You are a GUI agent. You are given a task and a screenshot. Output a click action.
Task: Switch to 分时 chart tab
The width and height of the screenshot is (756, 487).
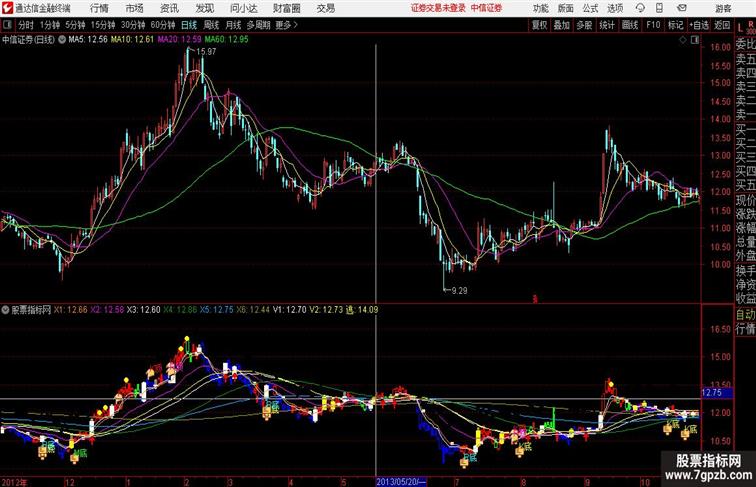pos(26,25)
